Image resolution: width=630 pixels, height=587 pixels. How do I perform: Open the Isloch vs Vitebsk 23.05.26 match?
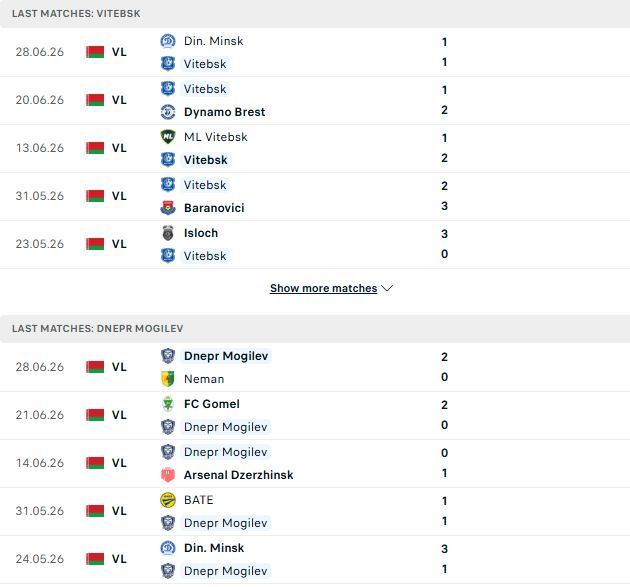click(315, 244)
